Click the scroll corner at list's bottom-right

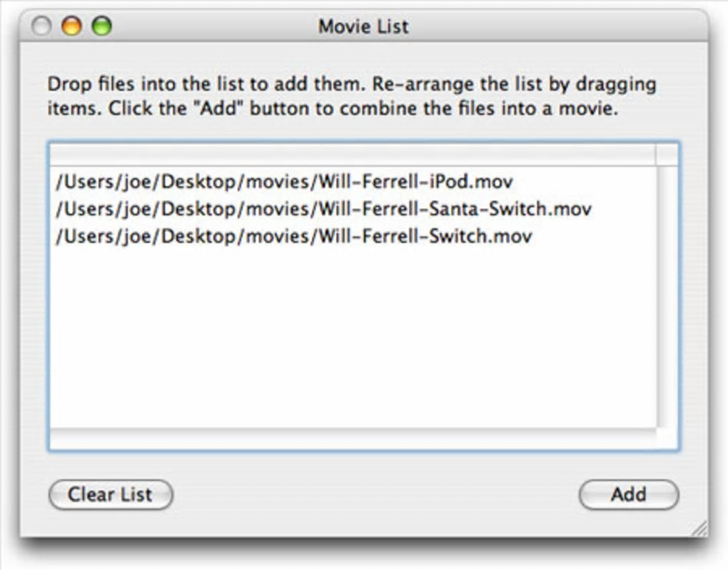pos(667,439)
